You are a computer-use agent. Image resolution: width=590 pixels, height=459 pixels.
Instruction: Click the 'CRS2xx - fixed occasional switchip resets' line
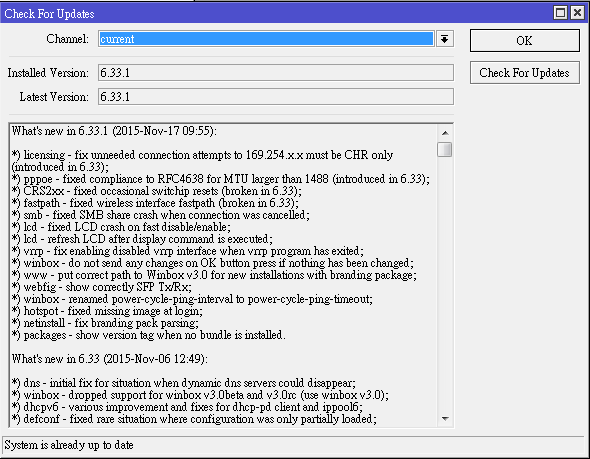tap(157, 191)
